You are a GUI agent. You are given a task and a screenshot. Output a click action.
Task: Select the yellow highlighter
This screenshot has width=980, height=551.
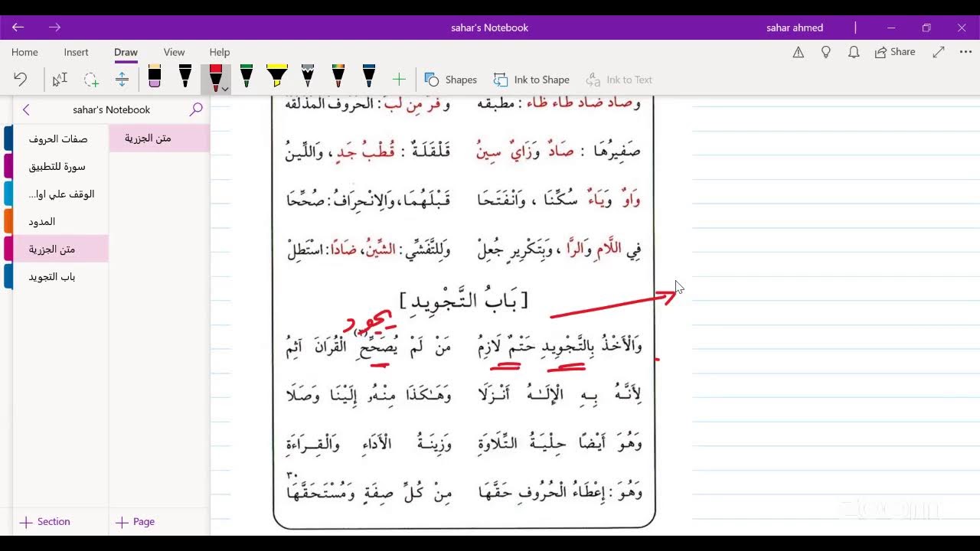click(x=277, y=77)
